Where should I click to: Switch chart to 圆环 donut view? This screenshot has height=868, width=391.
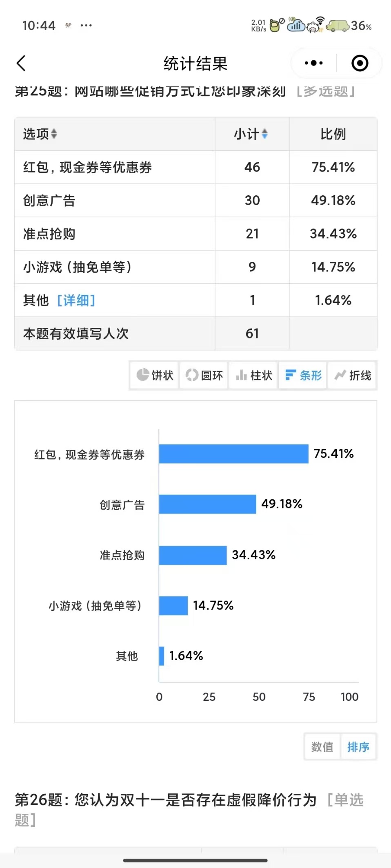(204, 375)
